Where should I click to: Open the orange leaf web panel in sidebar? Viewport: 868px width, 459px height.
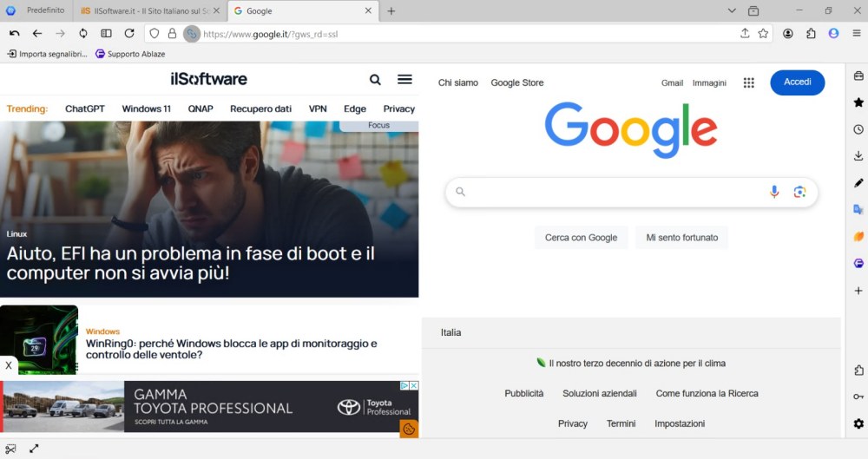[858, 236]
